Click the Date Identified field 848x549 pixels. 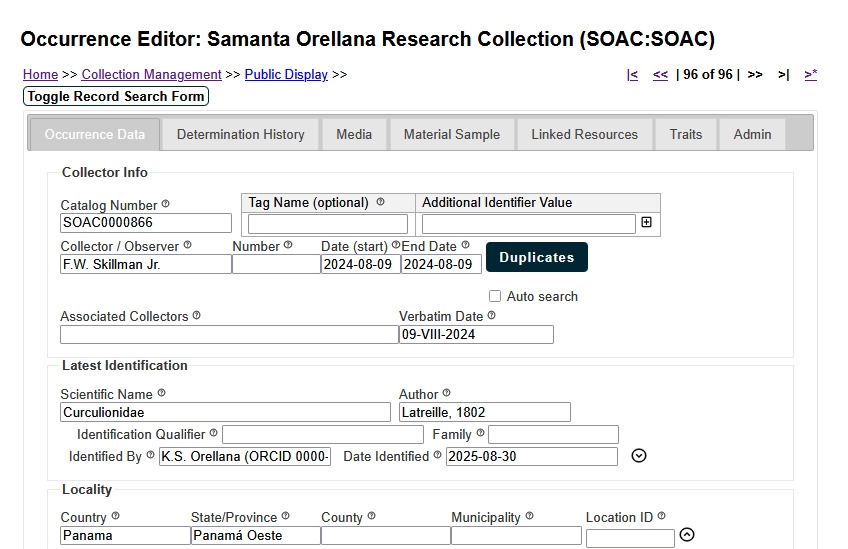coord(531,457)
